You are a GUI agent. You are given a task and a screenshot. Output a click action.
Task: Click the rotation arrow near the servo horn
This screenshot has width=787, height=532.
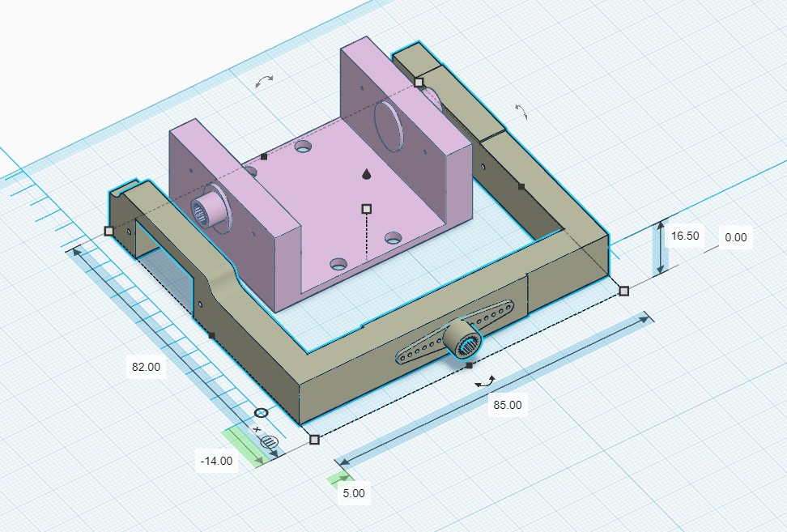tap(485, 382)
